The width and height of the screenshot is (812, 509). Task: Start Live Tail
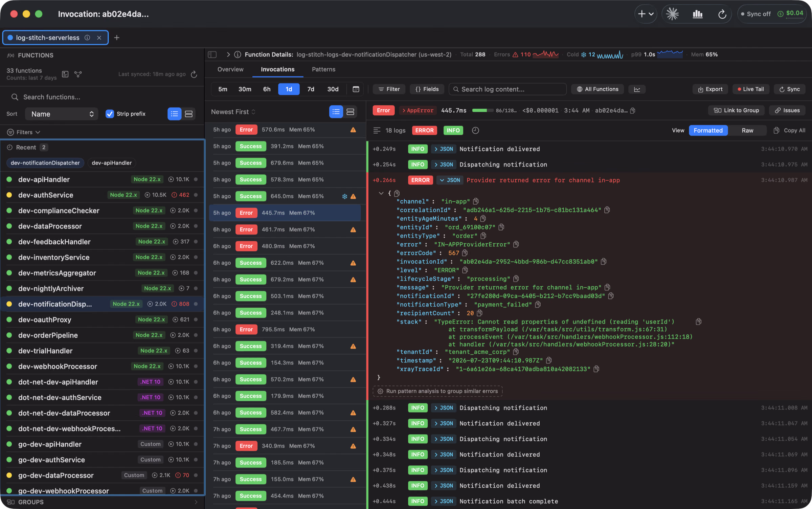click(751, 89)
